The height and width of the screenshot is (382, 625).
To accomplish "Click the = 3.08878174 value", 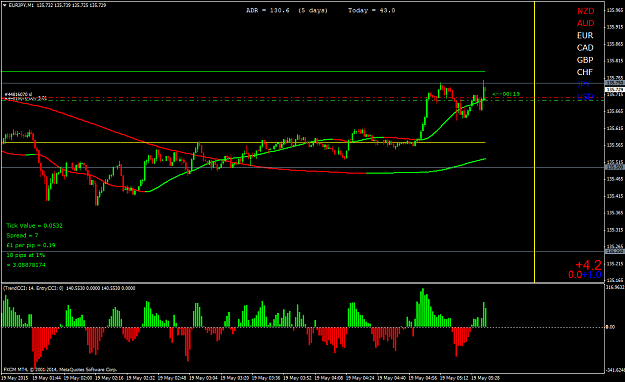I will (x=26, y=265).
